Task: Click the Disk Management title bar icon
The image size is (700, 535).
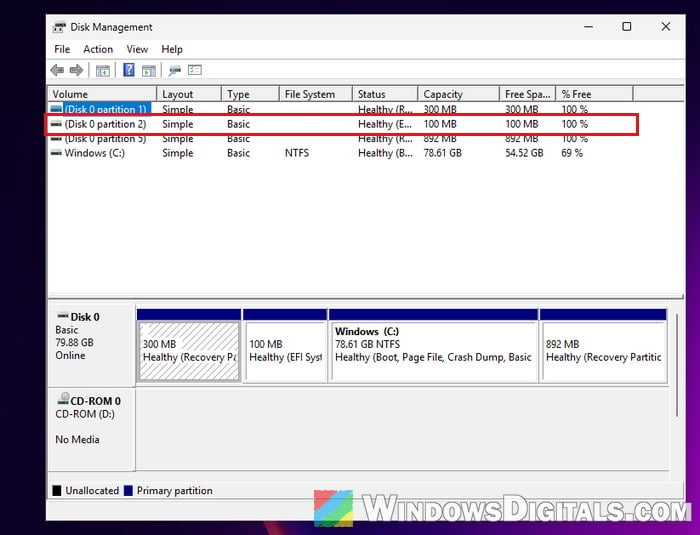Action: [x=59, y=27]
